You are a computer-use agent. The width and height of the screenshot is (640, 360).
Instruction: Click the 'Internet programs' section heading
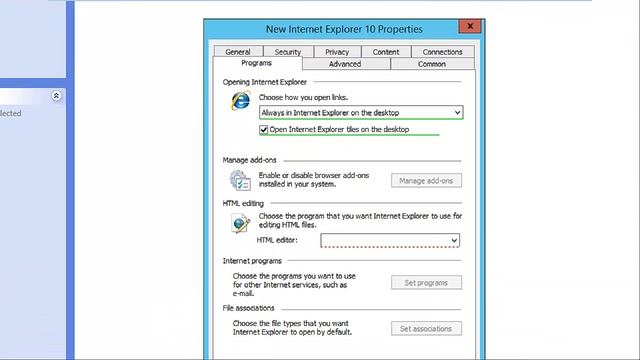[252, 261]
